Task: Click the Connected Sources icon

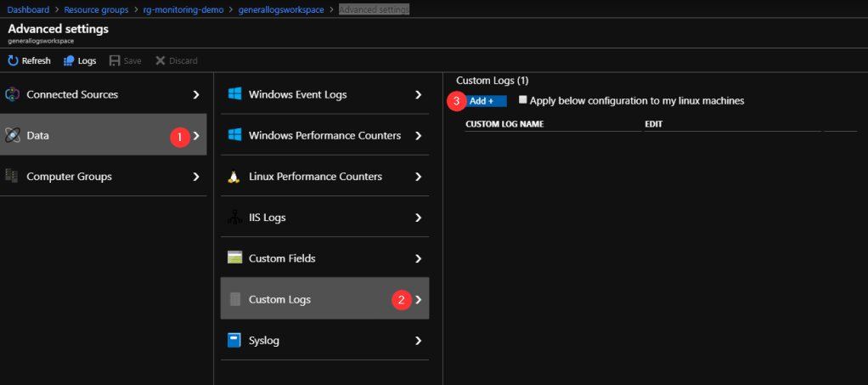Action: [x=13, y=94]
